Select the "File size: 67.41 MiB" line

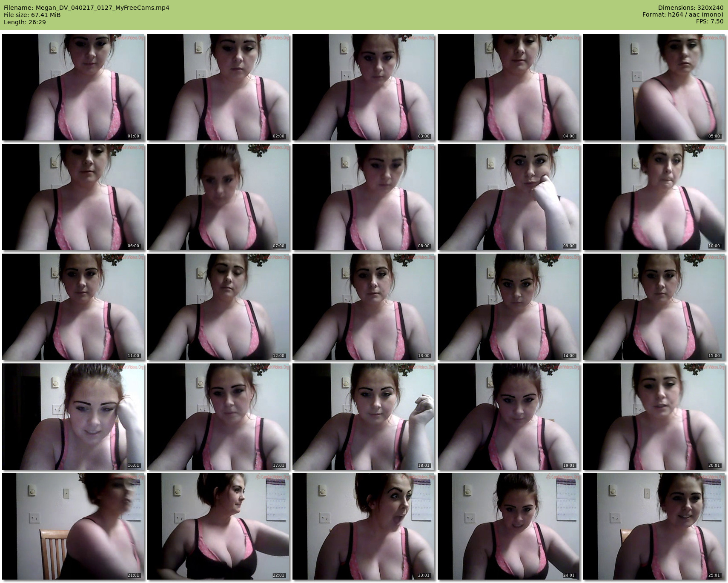[32, 15]
